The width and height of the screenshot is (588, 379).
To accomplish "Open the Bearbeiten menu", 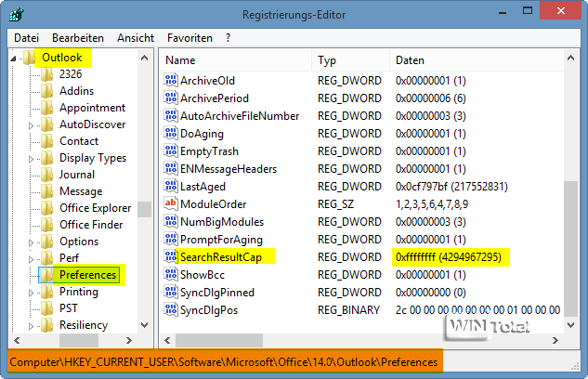I will click(x=78, y=38).
